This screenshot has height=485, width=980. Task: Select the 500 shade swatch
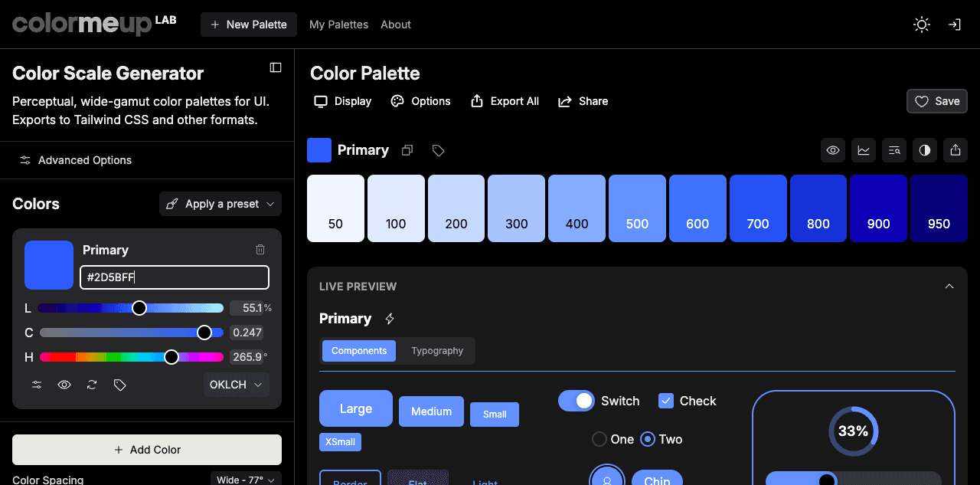pyautogui.click(x=637, y=208)
